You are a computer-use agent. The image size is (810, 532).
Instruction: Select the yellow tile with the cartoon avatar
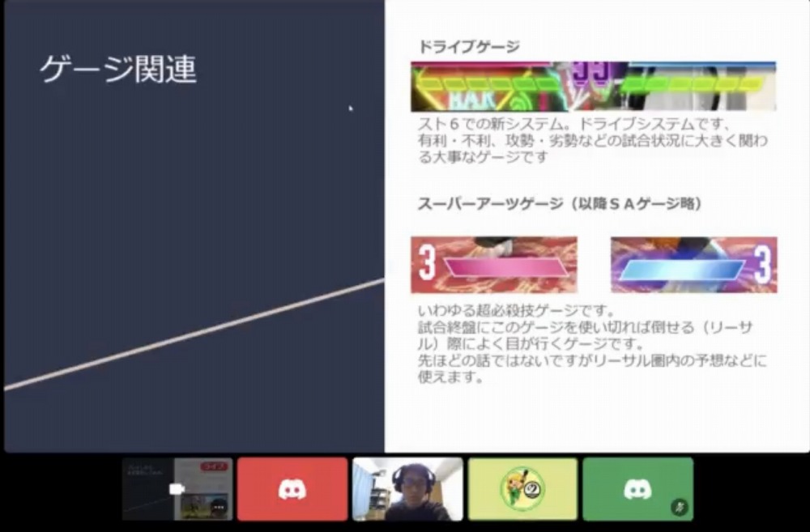522,489
